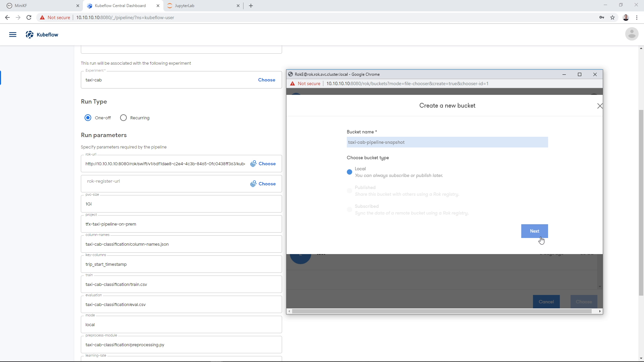Open Chrome three-dot menu
644x362 pixels.
click(637, 17)
